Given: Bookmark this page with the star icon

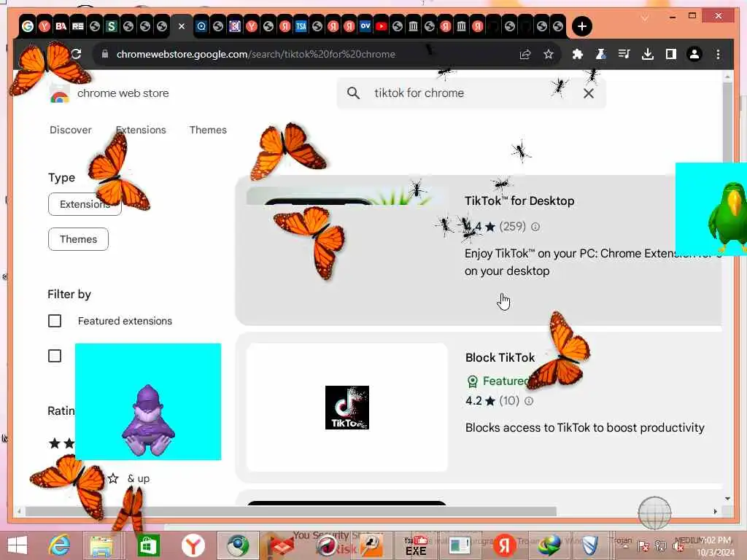Looking at the screenshot, I should pyautogui.click(x=549, y=54).
